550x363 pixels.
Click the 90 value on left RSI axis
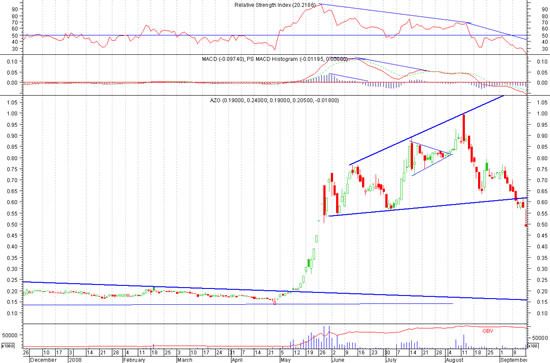coord(15,9)
